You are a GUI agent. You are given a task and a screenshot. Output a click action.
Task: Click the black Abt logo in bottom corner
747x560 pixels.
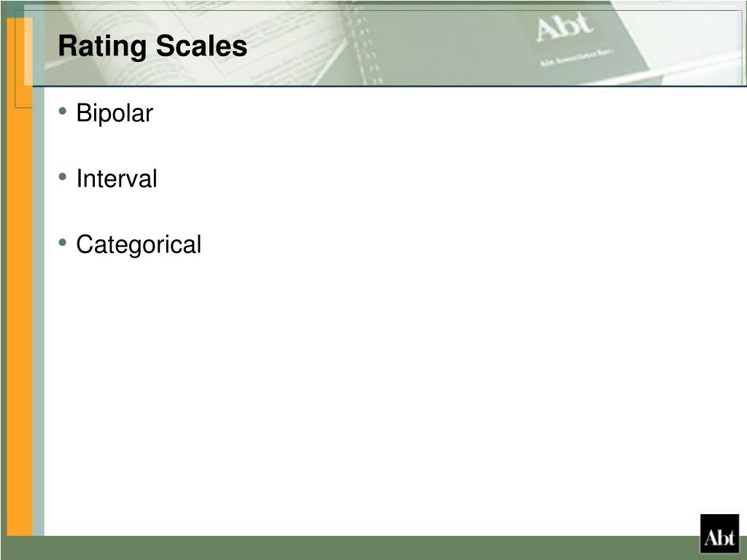tap(719, 533)
